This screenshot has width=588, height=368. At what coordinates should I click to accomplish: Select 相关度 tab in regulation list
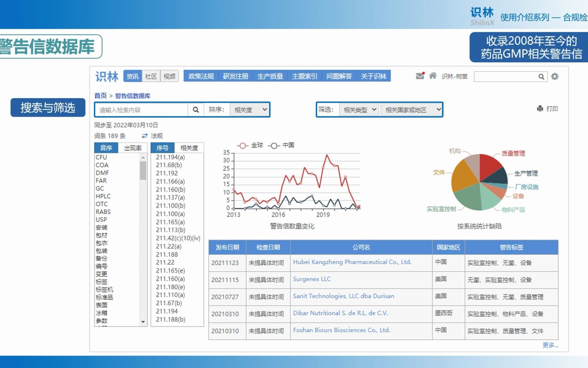click(189, 148)
